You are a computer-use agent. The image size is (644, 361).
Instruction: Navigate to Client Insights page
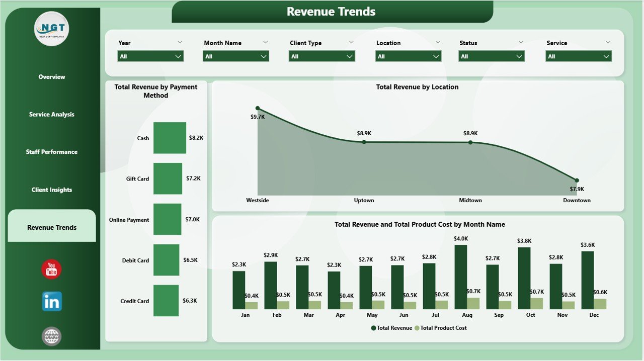(x=52, y=190)
